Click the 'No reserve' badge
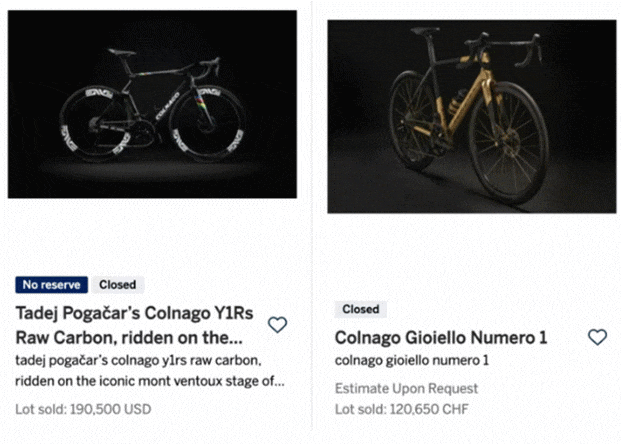 [x=52, y=285]
